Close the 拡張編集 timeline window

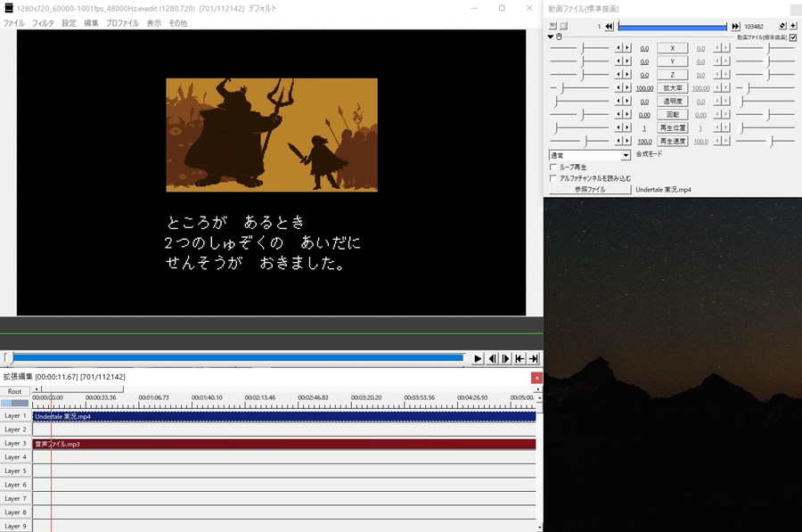[536, 378]
